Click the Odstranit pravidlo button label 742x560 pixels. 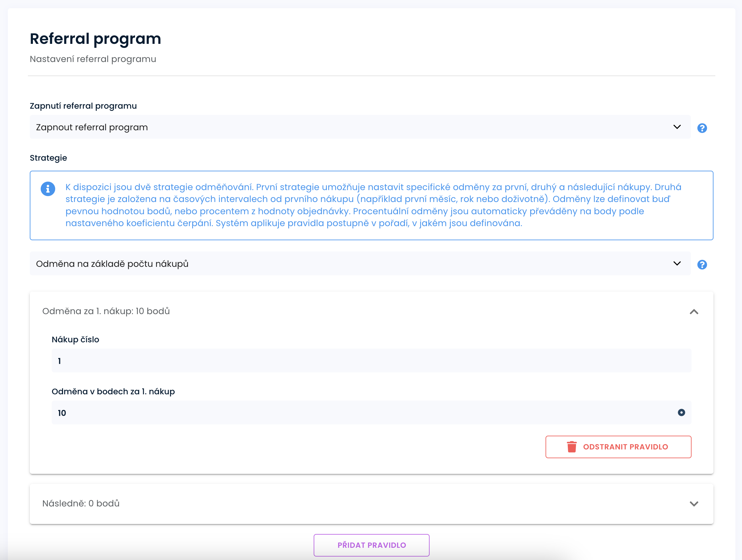pyautogui.click(x=625, y=447)
